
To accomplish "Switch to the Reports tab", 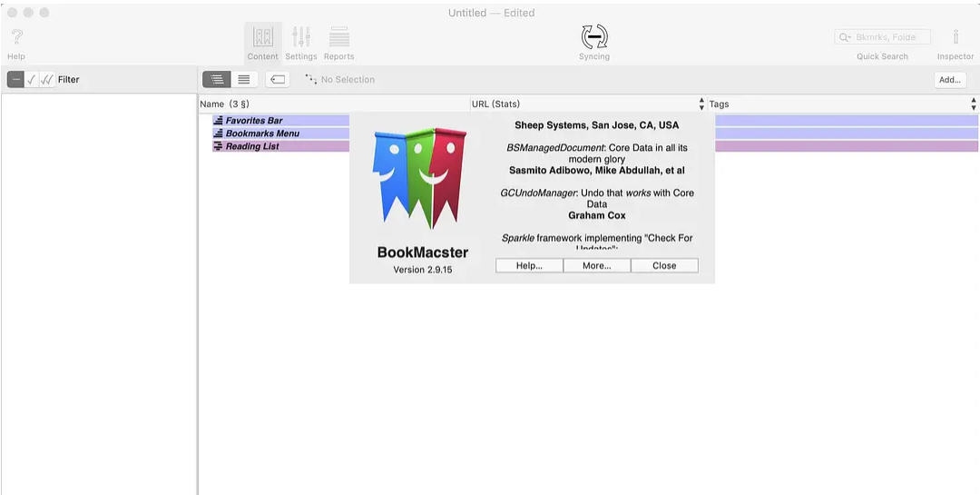I will [338, 43].
